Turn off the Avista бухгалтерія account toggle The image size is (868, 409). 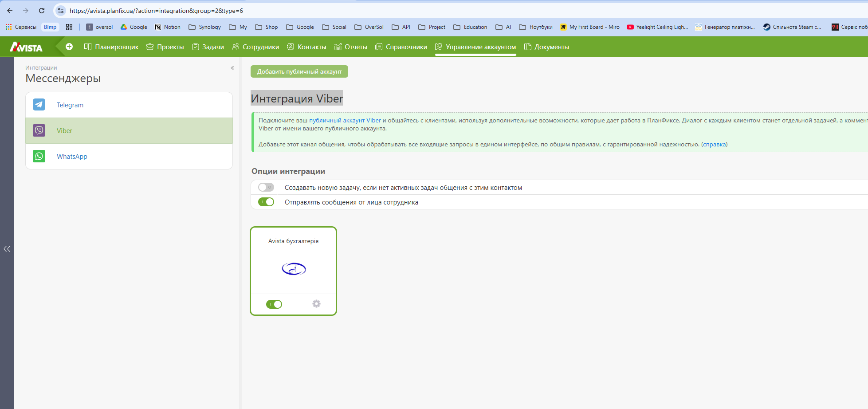[274, 304]
